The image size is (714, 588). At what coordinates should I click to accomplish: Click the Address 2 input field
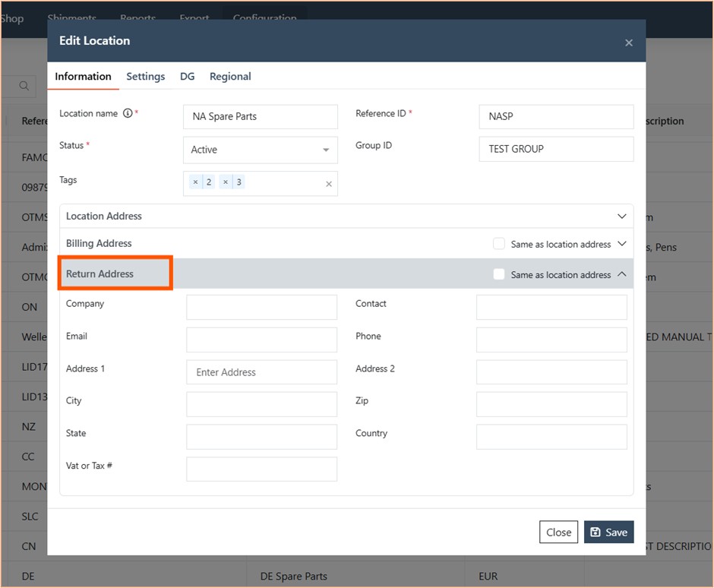[x=551, y=372]
